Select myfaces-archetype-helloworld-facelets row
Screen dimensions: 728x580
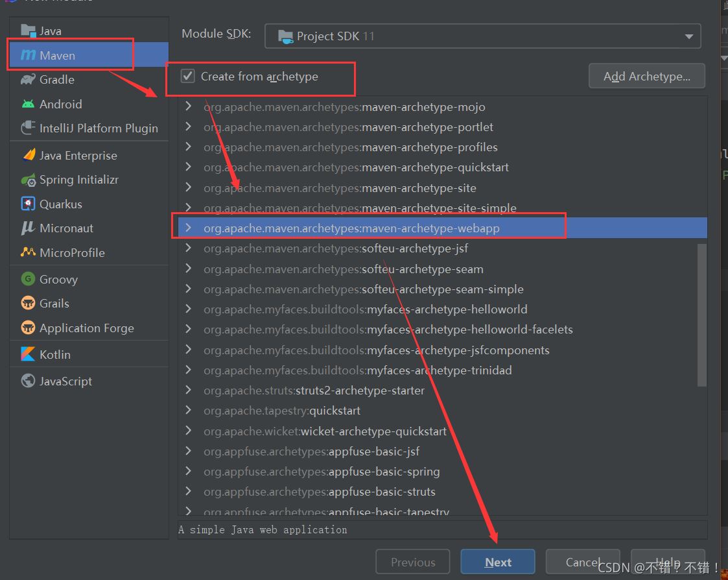point(443,330)
